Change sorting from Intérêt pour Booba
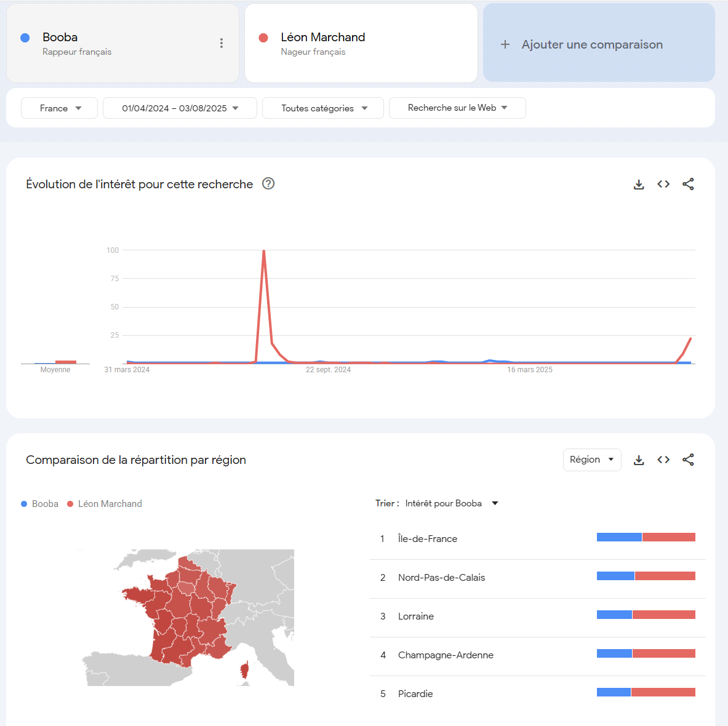This screenshot has height=726, width=728. (x=451, y=504)
